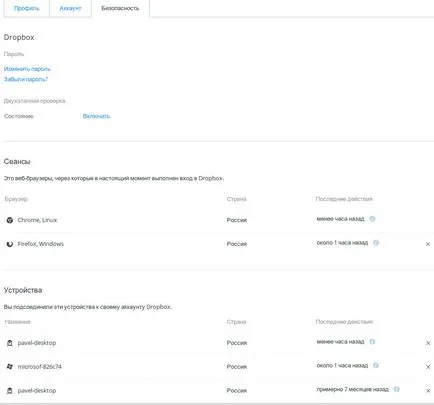Screen dimensions: 434x405
Task: Select the Безопасность tab
Action: point(120,8)
